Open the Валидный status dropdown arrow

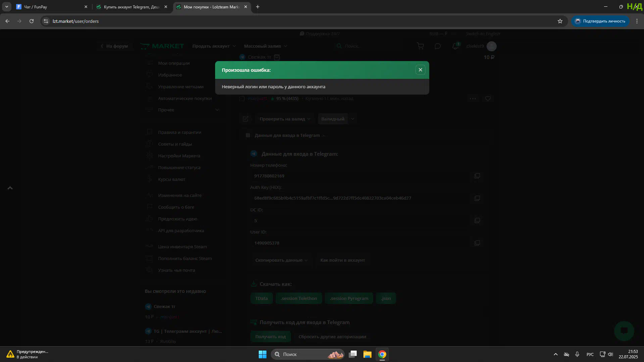tap(352, 119)
